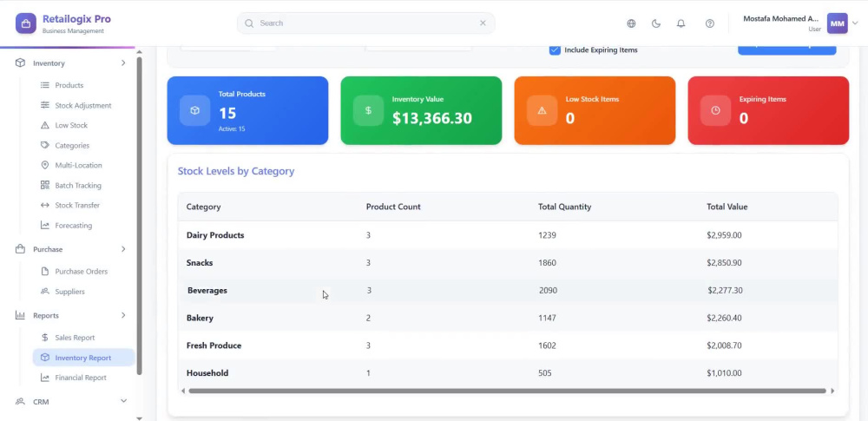The height and width of the screenshot is (421, 868).
Task: Click the $1,010.00 Household value cell
Action: click(724, 373)
